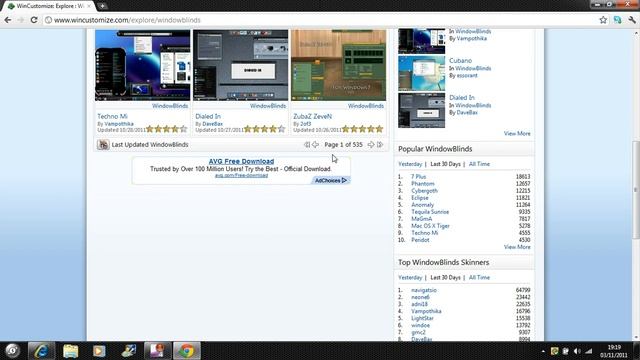Open a new tab with the plus button

click(102, 6)
